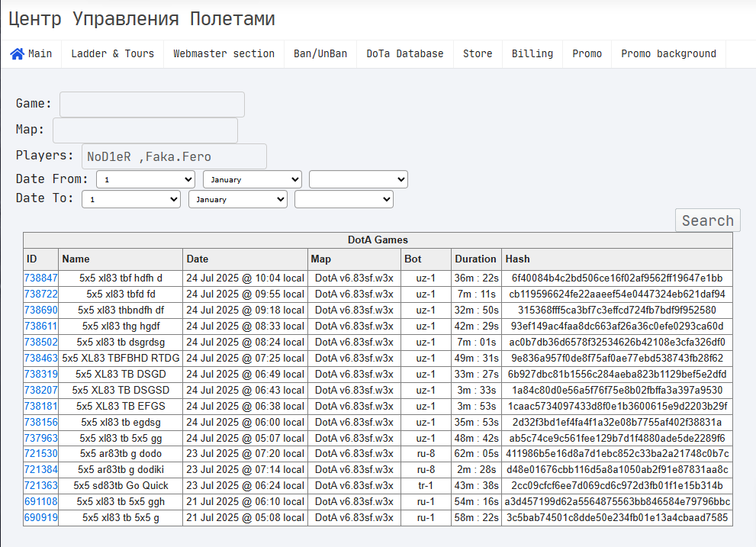The width and height of the screenshot is (756, 547).
Task: Open Date From day dropdown
Action: tap(146, 179)
